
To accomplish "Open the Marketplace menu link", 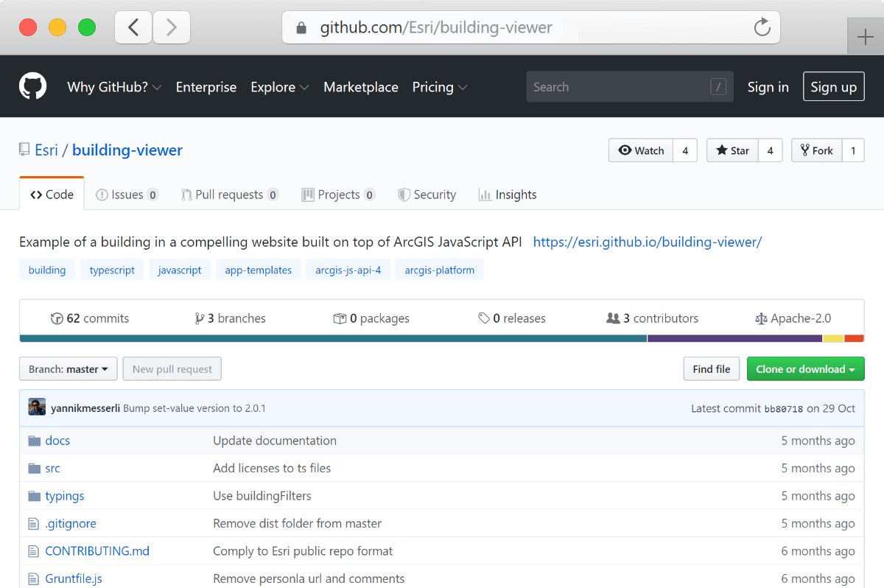I will tap(361, 87).
